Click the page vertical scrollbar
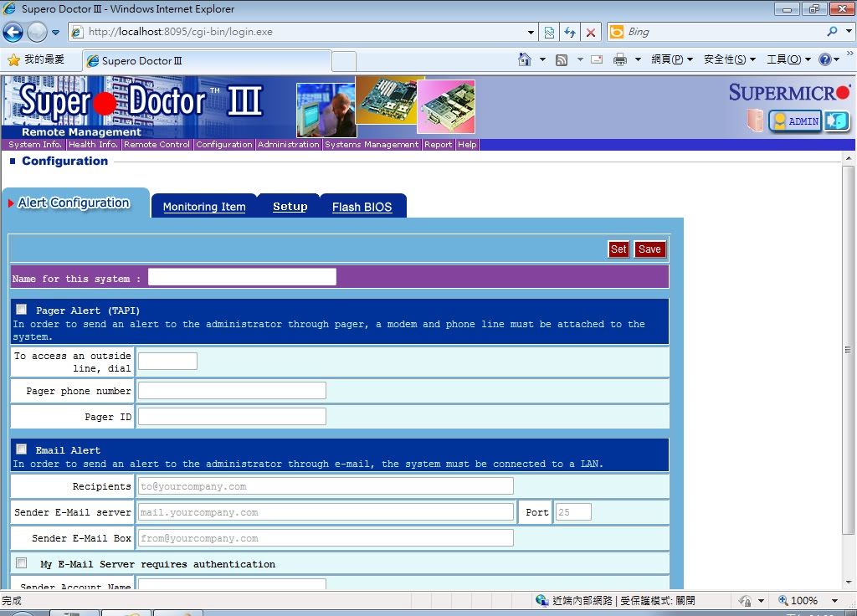 (848, 350)
